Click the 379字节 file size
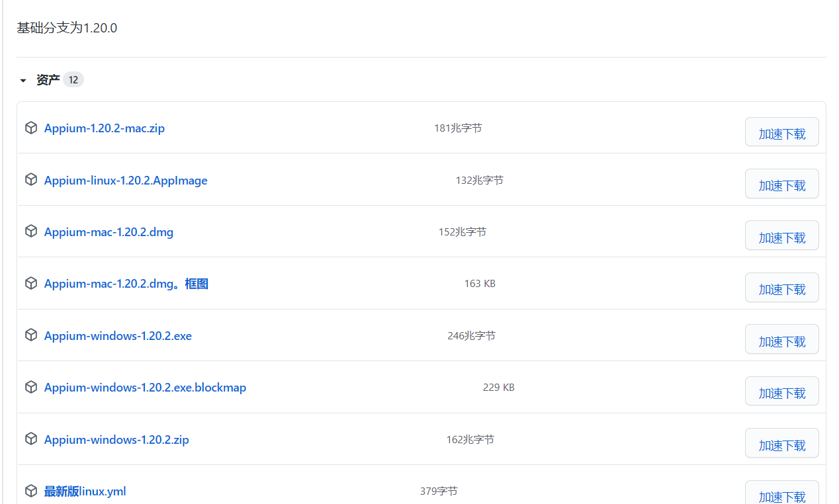This screenshot has height=504, width=839. (439, 491)
